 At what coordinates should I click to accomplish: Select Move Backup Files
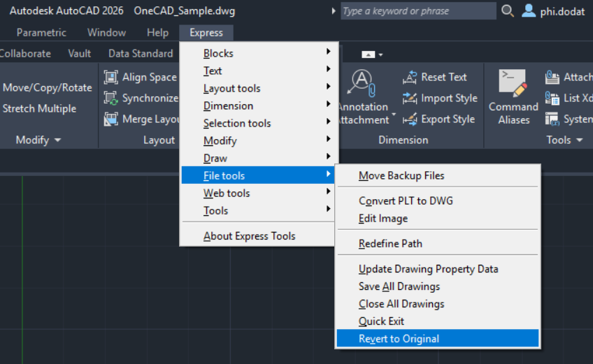tap(438, 175)
